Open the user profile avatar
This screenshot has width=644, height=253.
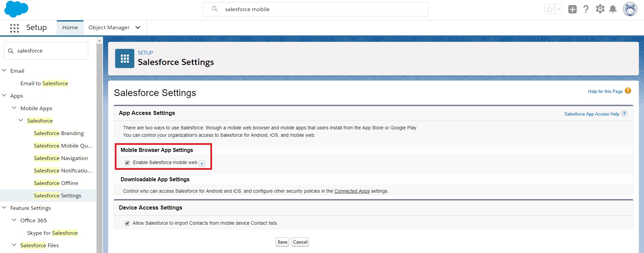630,9
